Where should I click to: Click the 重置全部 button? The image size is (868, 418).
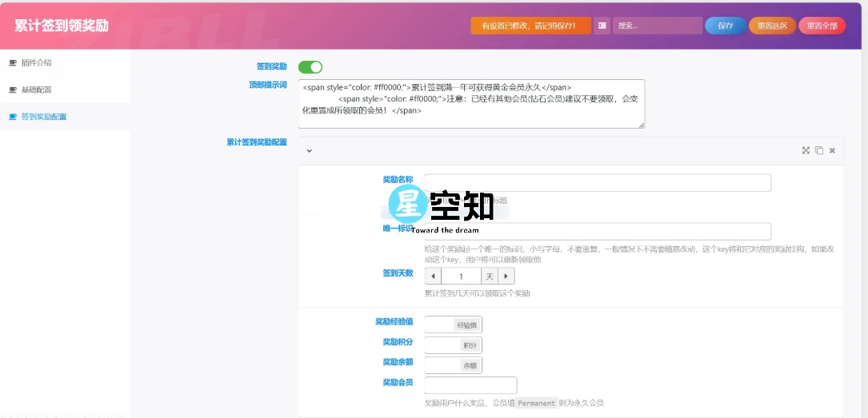click(x=822, y=26)
